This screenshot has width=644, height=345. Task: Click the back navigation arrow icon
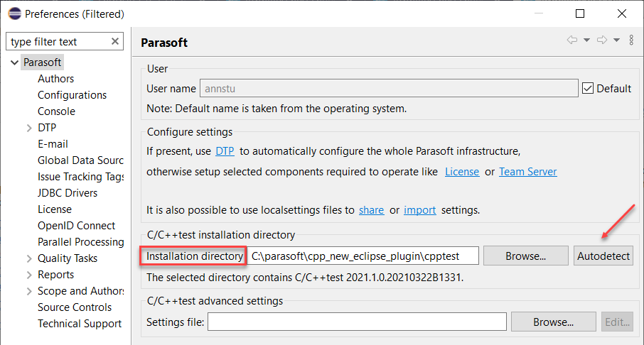(x=571, y=40)
